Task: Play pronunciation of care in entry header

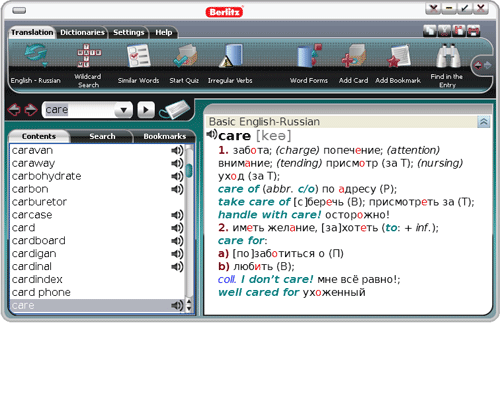Action: click(212, 134)
